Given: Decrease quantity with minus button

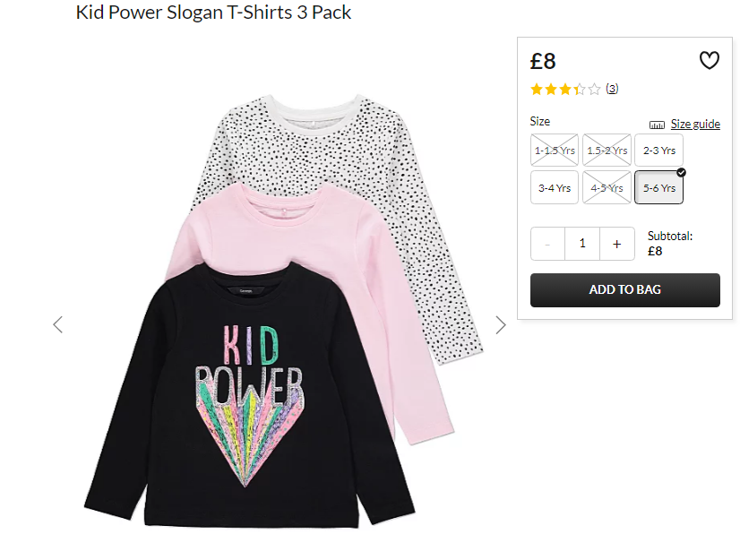Looking at the screenshot, I should click(x=547, y=244).
